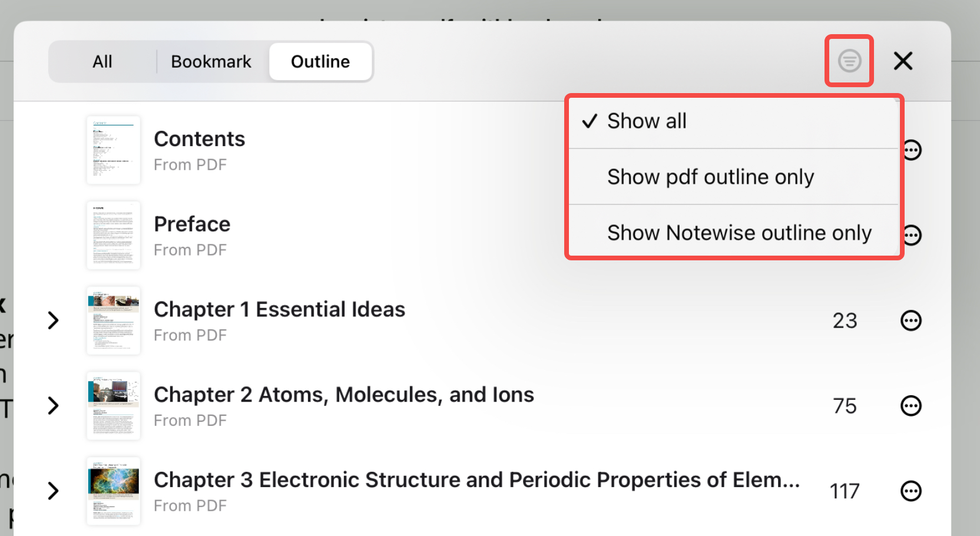The width and height of the screenshot is (980, 536).
Task: Open the Preface page thumbnail
Action: pyautogui.click(x=113, y=236)
